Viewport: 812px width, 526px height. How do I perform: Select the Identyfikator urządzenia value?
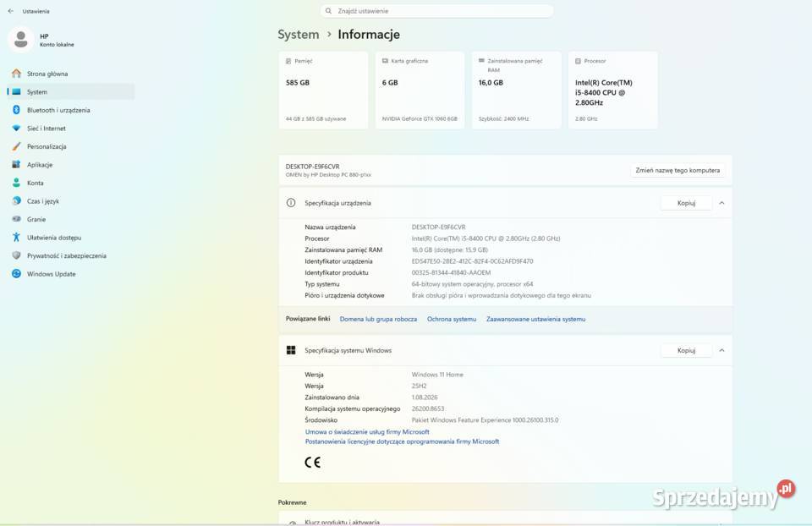coord(472,261)
